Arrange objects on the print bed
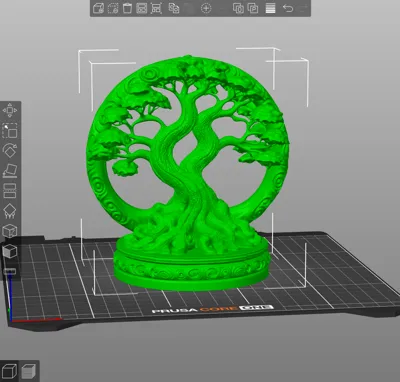Image resolution: width=400 pixels, height=382 pixels. pyautogui.click(x=142, y=8)
